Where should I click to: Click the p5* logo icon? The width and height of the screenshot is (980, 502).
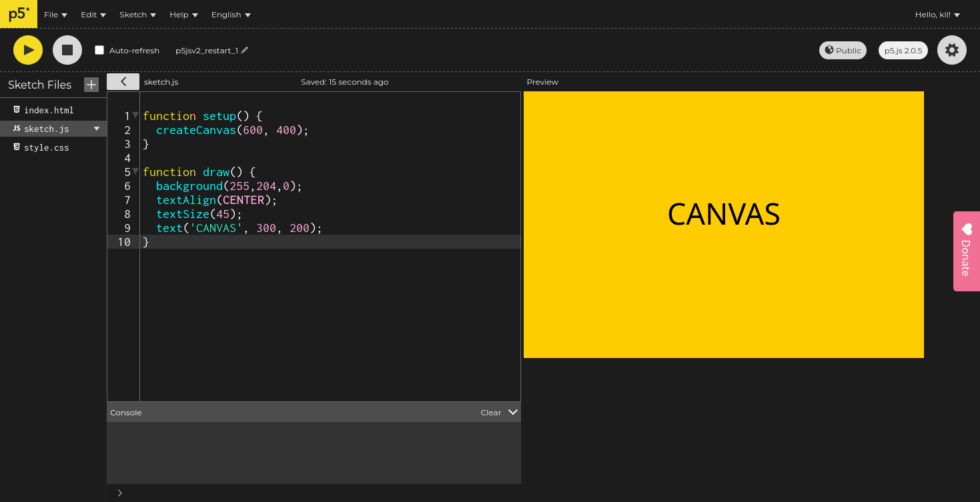(x=19, y=14)
